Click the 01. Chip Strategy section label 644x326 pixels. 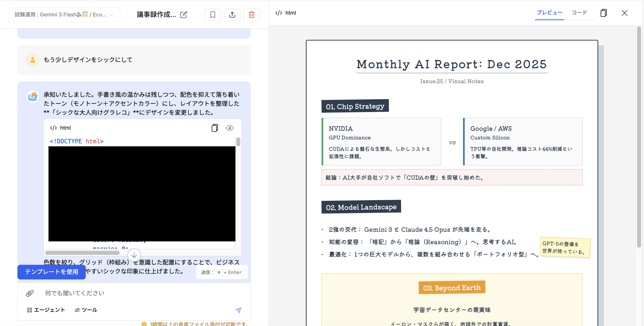point(355,106)
